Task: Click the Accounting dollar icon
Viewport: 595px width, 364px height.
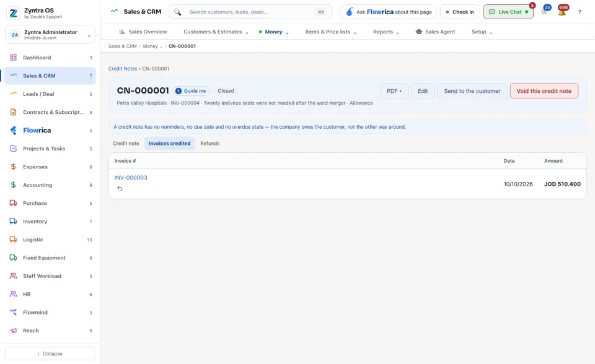Action: coord(13,184)
